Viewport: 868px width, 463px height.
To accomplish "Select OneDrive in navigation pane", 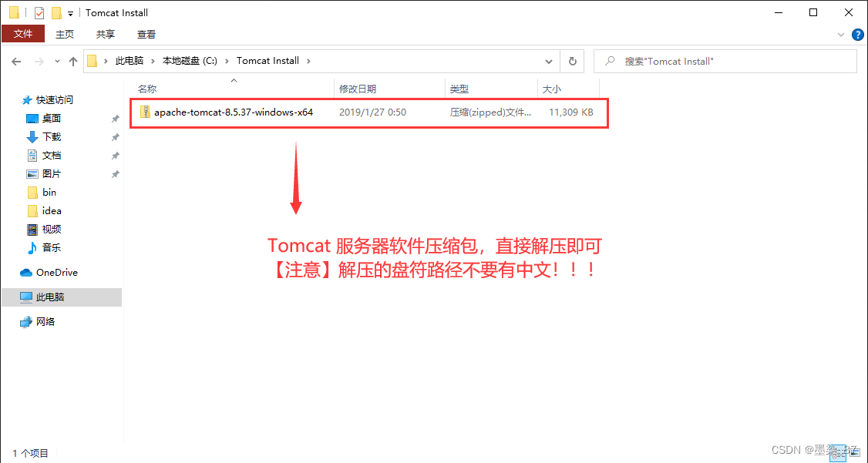I will coord(56,273).
